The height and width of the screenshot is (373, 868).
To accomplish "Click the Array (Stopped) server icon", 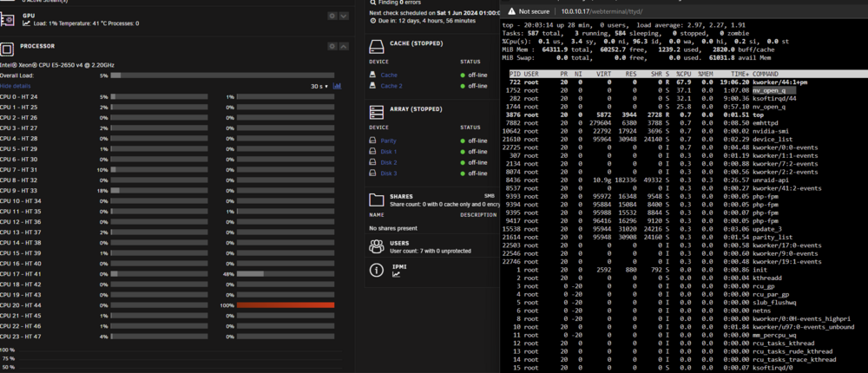I will pyautogui.click(x=377, y=113).
